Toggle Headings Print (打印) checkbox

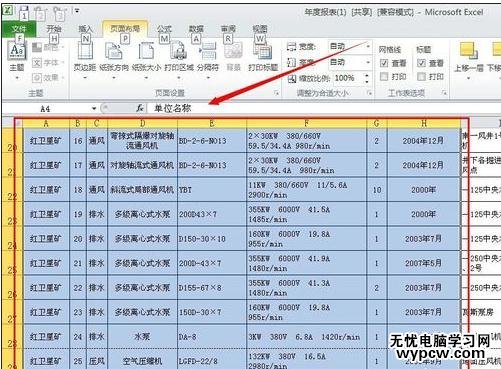pyautogui.click(x=422, y=77)
